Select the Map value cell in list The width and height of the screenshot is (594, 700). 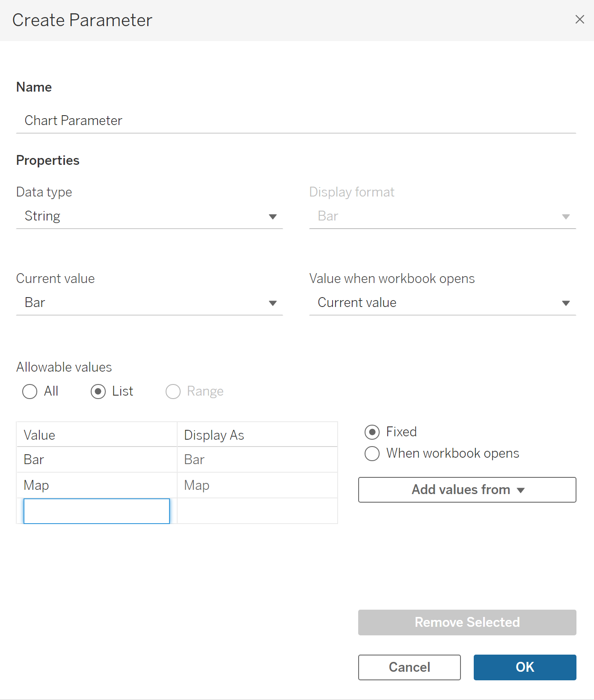click(x=96, y=486)
